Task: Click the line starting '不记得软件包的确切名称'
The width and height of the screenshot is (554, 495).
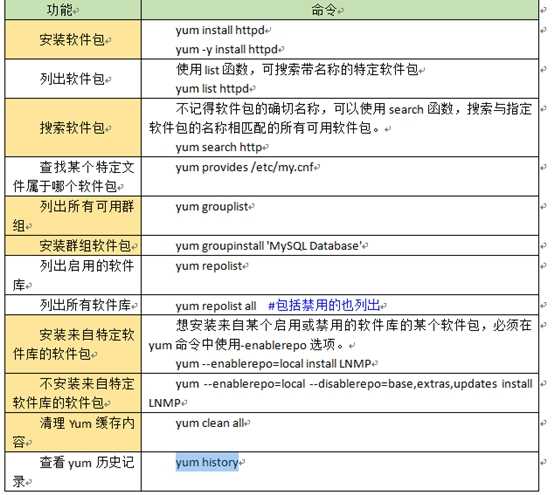Action: coord(354,108)
